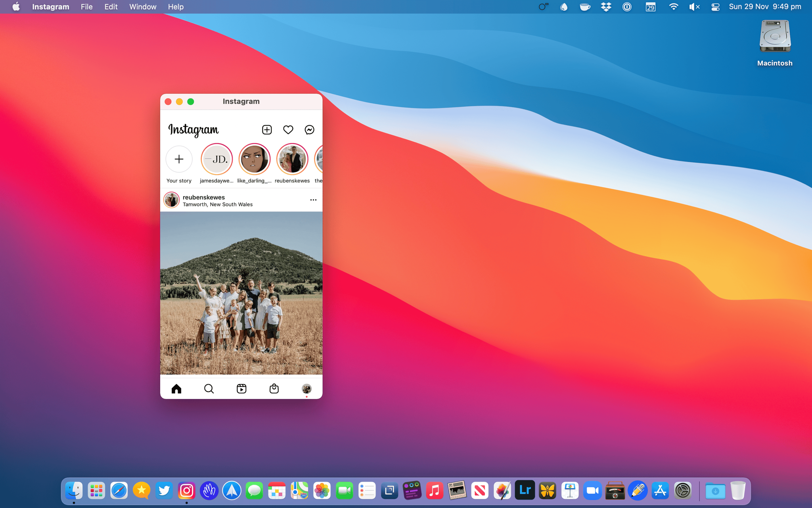Add to Your story
The width and height of the screenshot is (812, 508).
pos(179,159)
